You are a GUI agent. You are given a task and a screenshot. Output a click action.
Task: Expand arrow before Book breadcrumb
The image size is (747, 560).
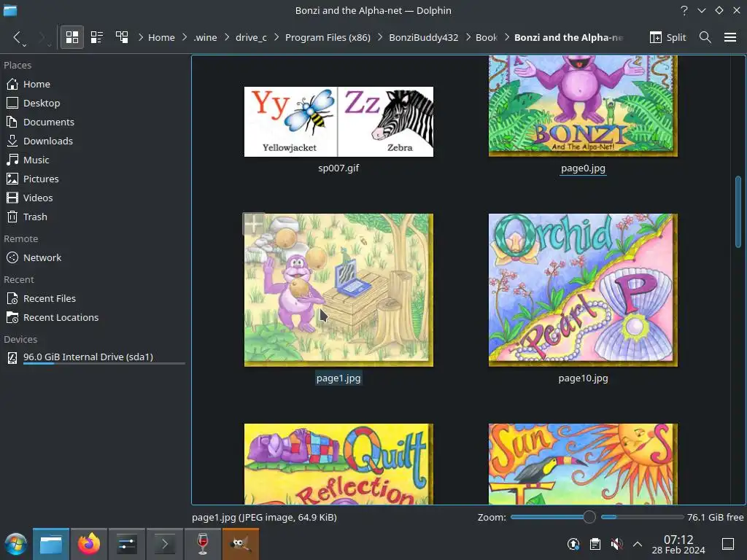pos(468,37)
